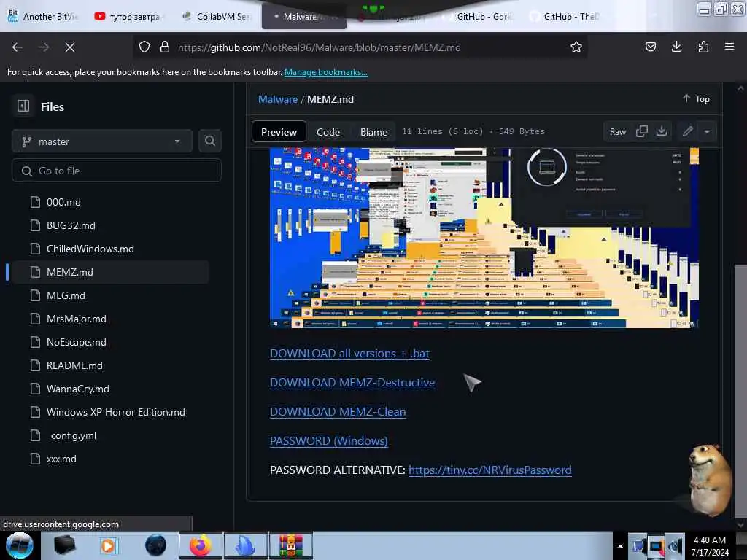Click the Raw button
Screen dimensions: 747x560
pyautogui.click(x=618, y=132)
